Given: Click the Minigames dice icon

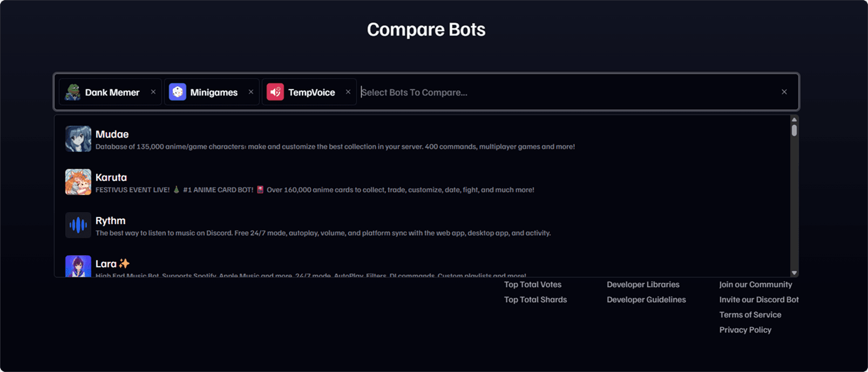Looking at the screenshot, I should (x=178, y=92).
